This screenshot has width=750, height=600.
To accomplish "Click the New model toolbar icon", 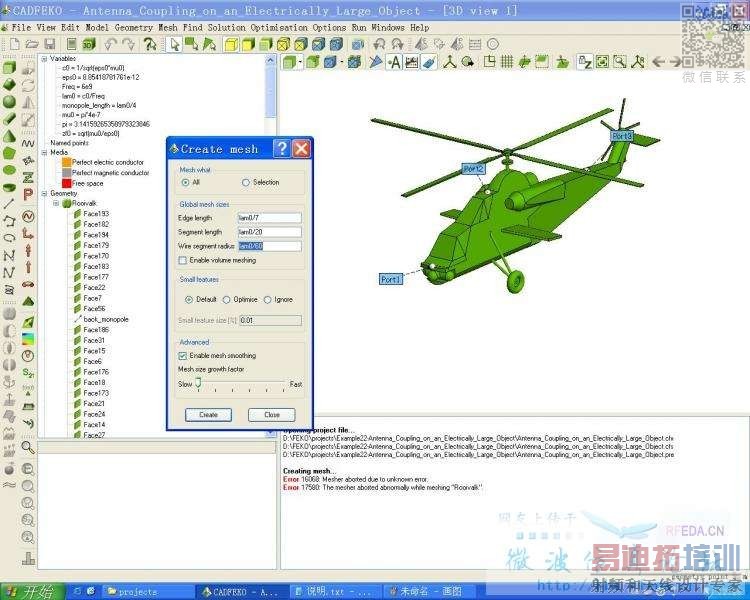I will (15, 44).
